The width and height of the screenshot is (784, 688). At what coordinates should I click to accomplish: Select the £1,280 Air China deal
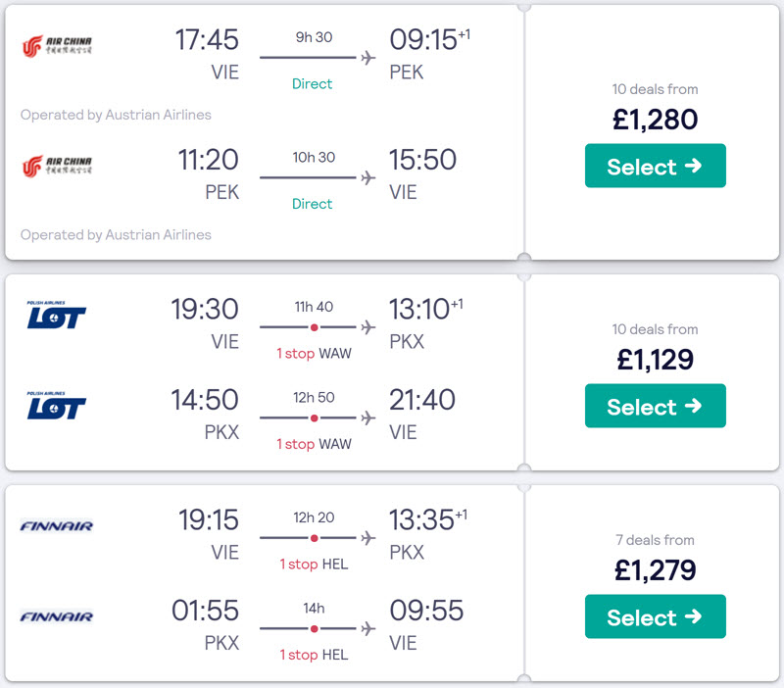pos(655,166)
